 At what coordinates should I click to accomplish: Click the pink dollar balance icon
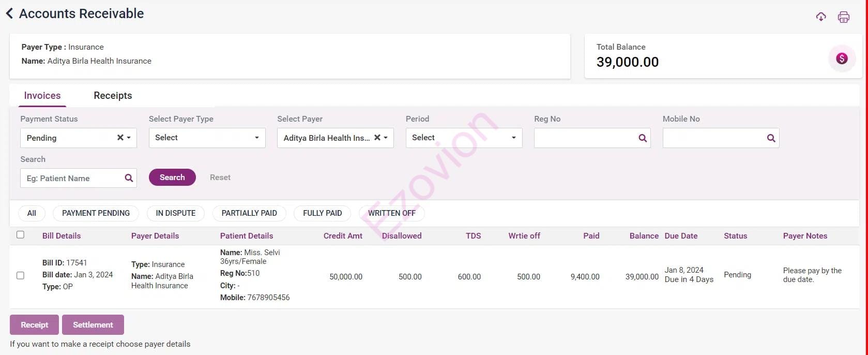pos(842,58)
